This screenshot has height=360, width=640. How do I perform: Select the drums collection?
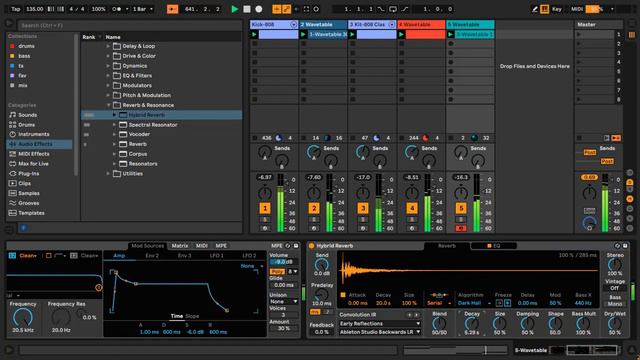[26, 46]
